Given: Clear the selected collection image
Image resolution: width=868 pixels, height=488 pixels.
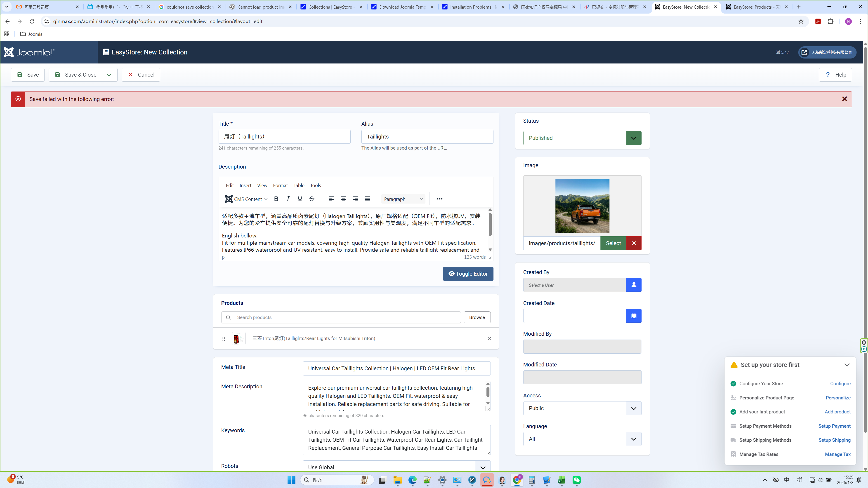Looking at the screenshot, I should point(633,243).
